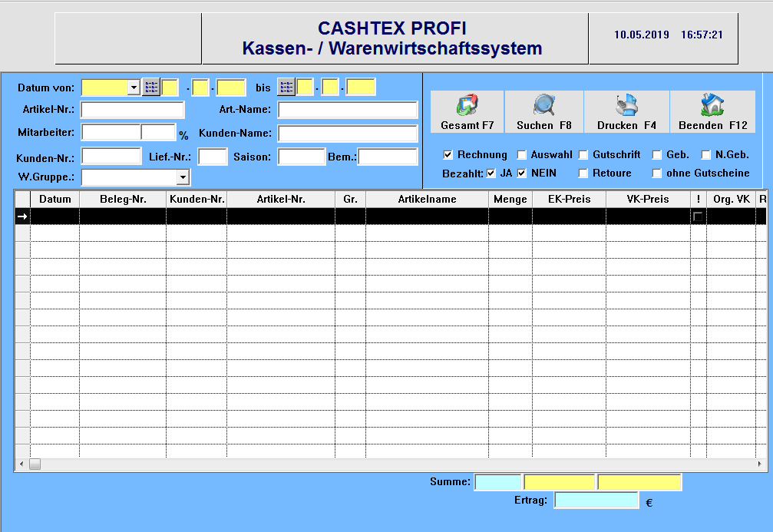Click the Datum column header
This screenshot has height=532, width=773.
(55, 199)
